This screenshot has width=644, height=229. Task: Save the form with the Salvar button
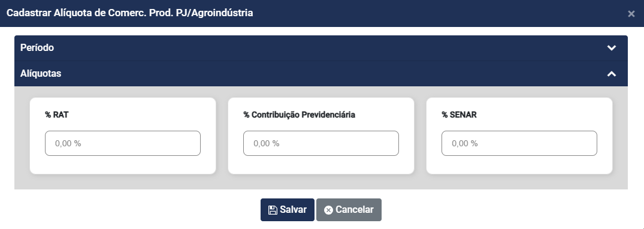tap(288, 210)
